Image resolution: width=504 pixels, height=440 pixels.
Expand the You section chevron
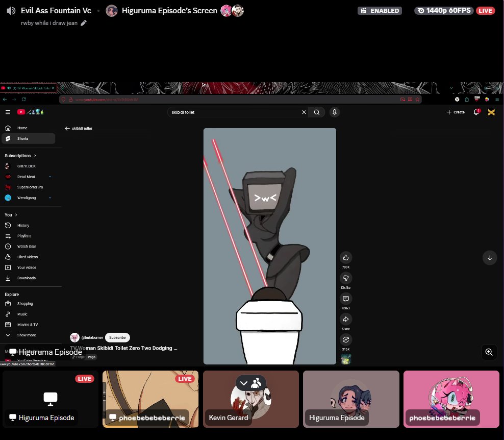16,215
